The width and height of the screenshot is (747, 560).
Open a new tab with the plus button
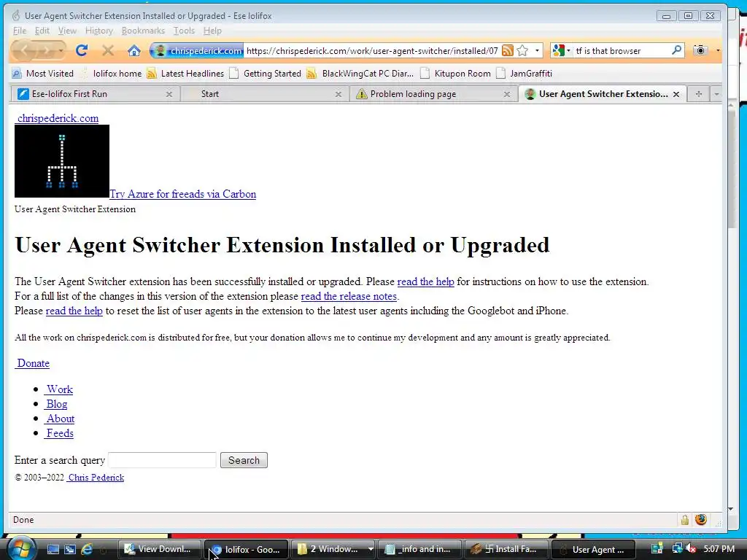pyautogui.click(x=698, y=94)
